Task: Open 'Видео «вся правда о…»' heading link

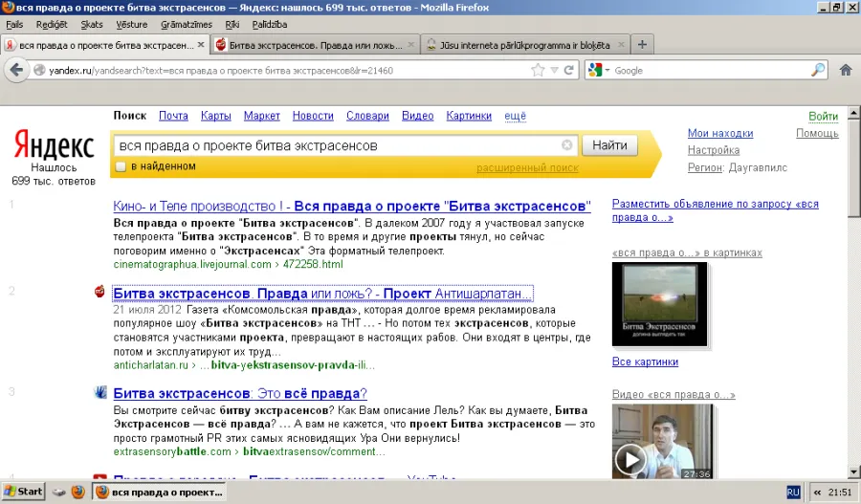Action: [x=673, y=394]
